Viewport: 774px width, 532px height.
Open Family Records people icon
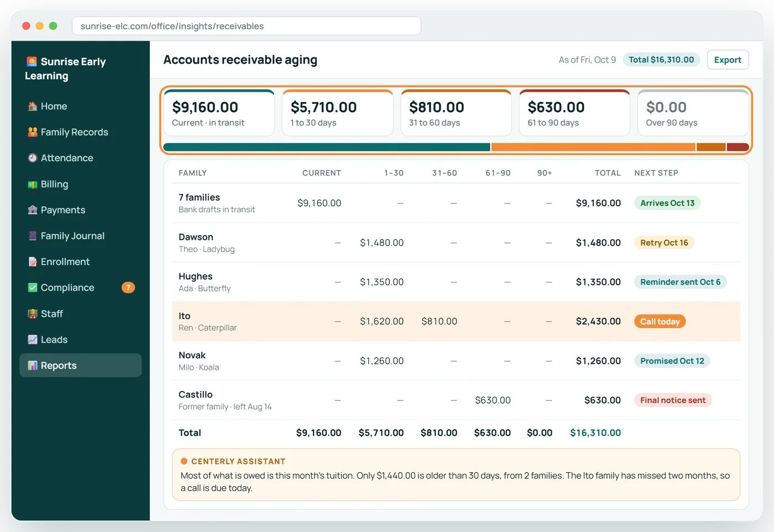33,132
